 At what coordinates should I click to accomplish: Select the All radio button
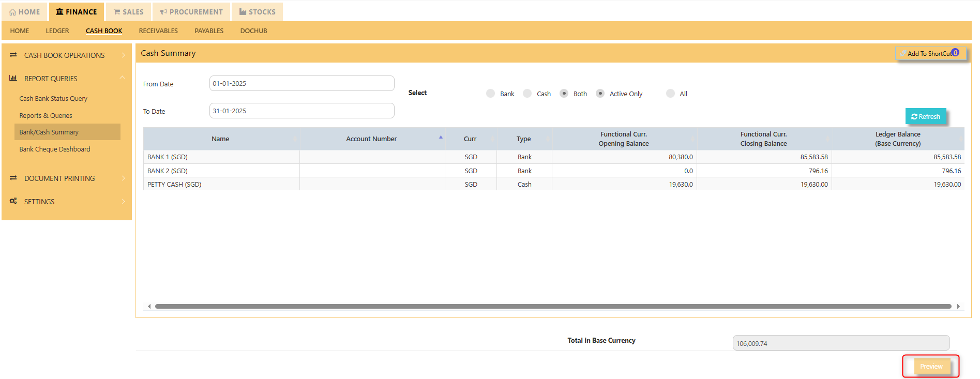tap(670, 94)
